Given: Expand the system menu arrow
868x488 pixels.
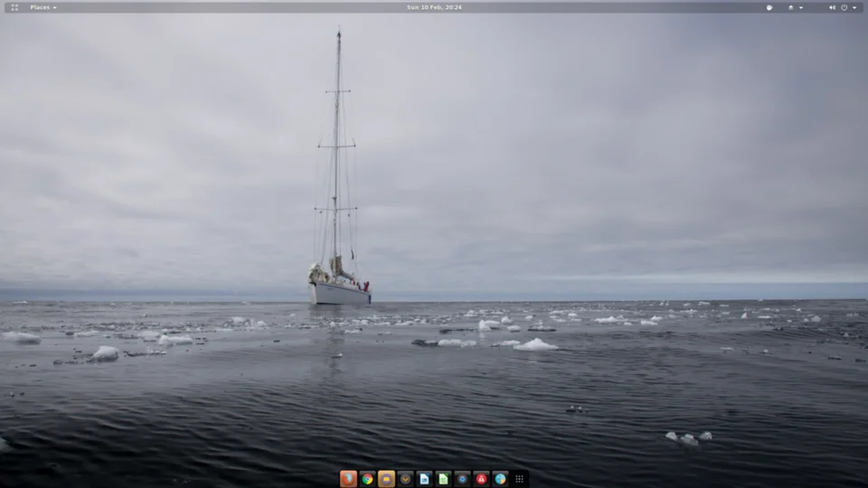Looking at the screenshot, I should tap(854, 8).
